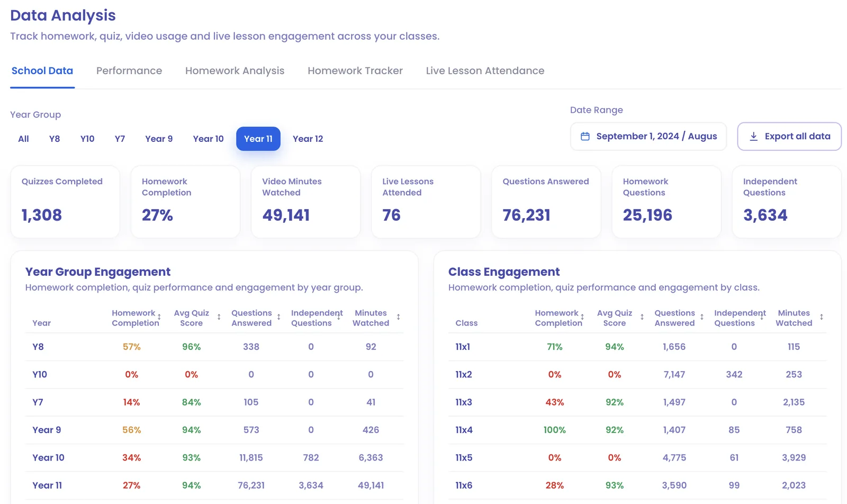Click the 11,815 questions answered value
The height and width of the screenshot is (504, 847).
pyautogui.click(x=251, y=457)
